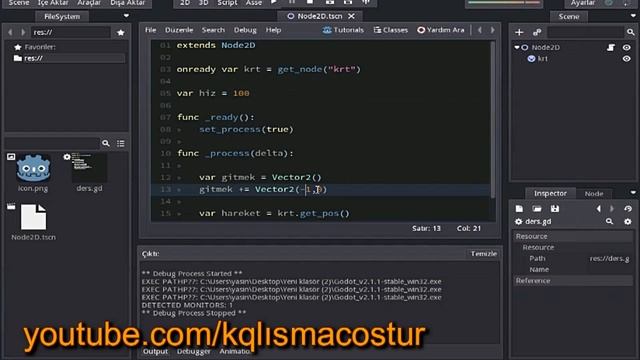Toggle visibility of krt node
The height and width of the screenshot is (360, 640).
627,59
